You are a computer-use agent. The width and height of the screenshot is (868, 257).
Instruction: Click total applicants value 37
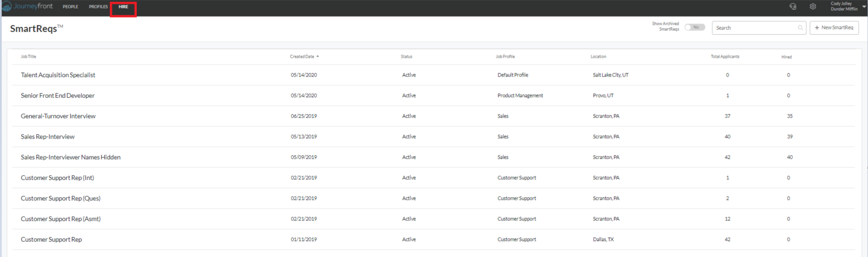[x=727, y=116]
